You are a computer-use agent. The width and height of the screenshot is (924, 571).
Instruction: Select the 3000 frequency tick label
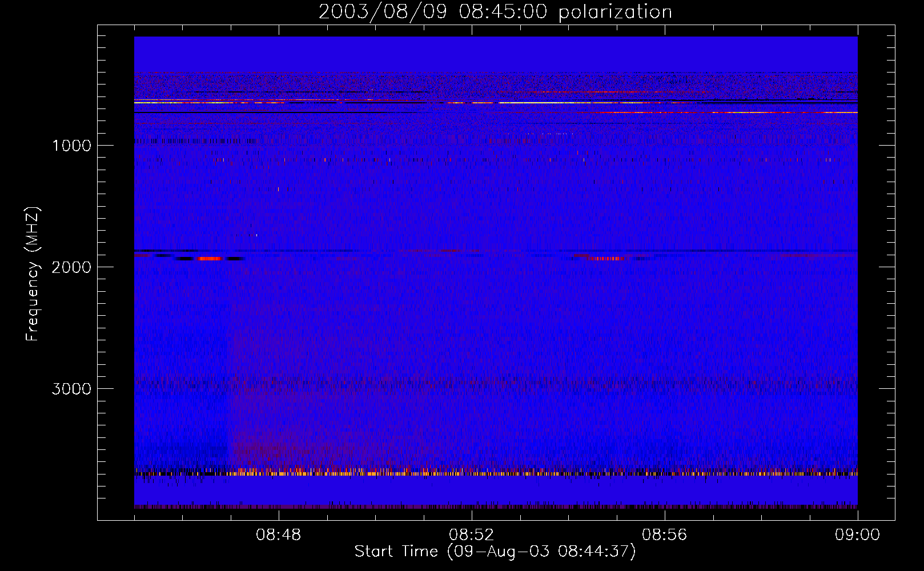point(71,389)
